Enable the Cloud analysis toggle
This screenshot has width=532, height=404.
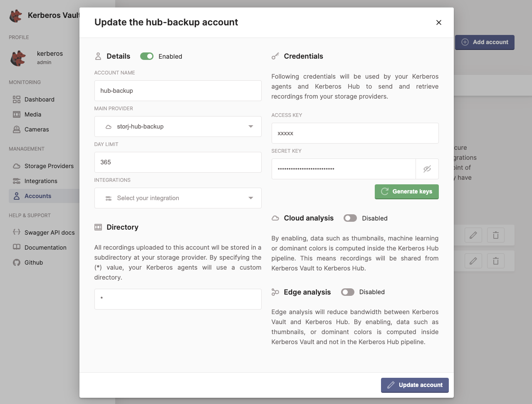coord(350,218)
